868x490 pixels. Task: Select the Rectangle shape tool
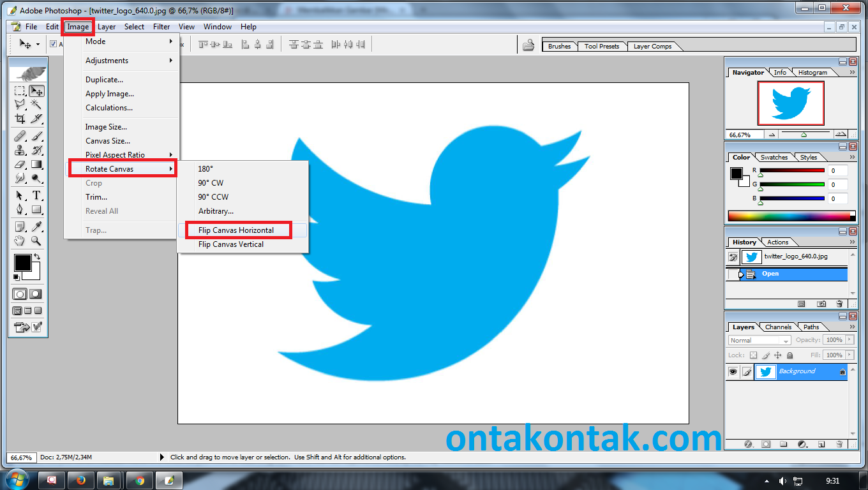tap(36, 209)
